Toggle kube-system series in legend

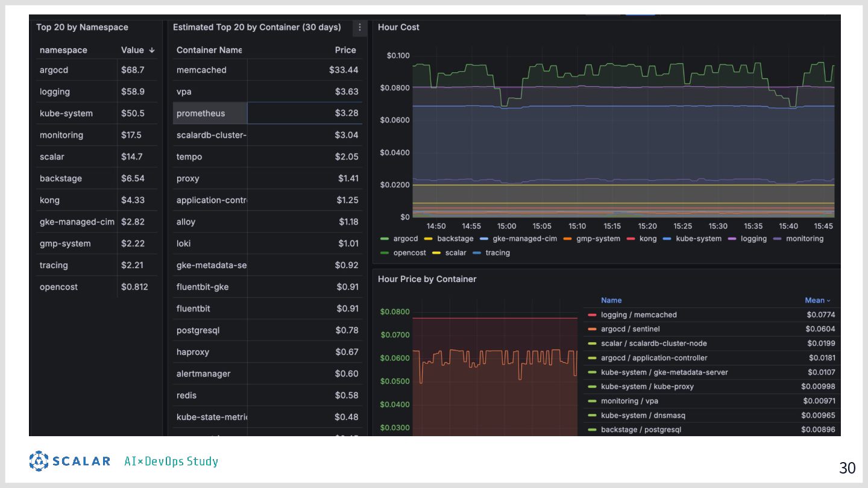click(x=698, y=239)
